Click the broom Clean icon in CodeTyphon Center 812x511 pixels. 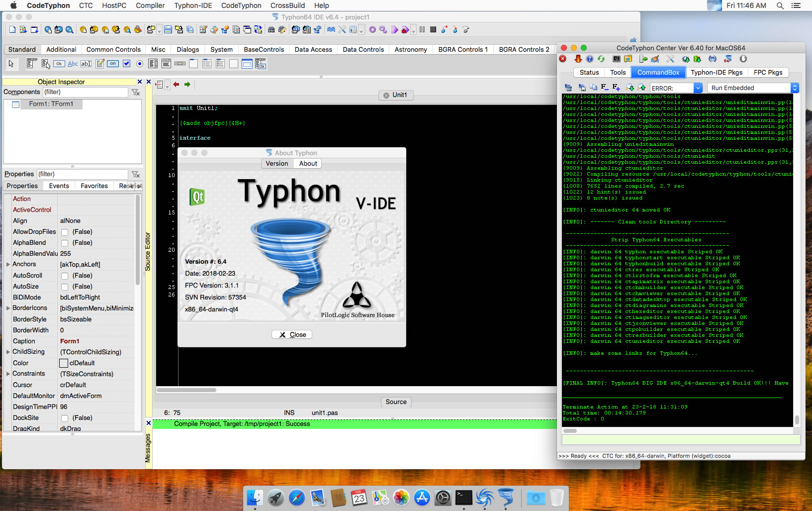tap(655, 59)
